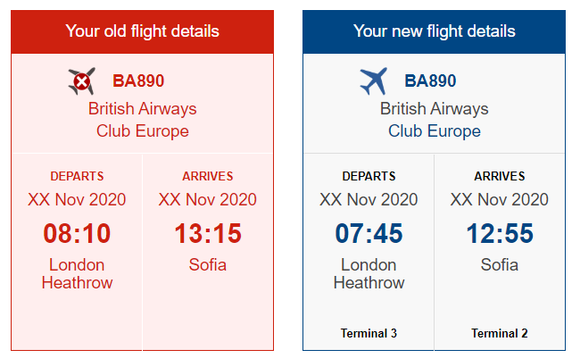Click London Heathrow in new flight card
This screenshot has width=580, height=360.
369,274
